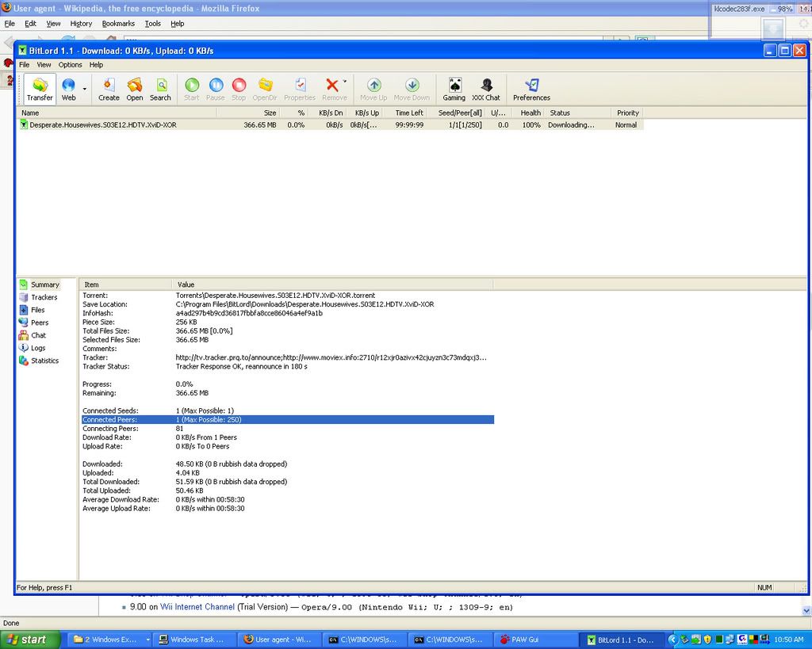The width and height of the screenshot is (812, 649).
Task: Open the Create torrent tool
Action: point(109,89)
